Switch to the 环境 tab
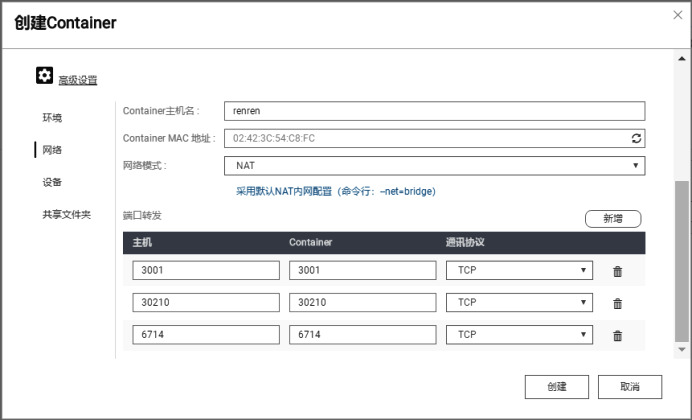The height and width of the screenshot is (420, 692). click(52, 118)
